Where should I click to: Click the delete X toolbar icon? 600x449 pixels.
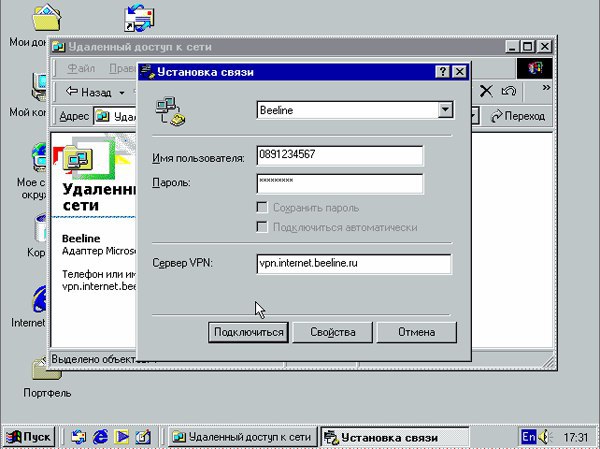(x=486, y=91)
